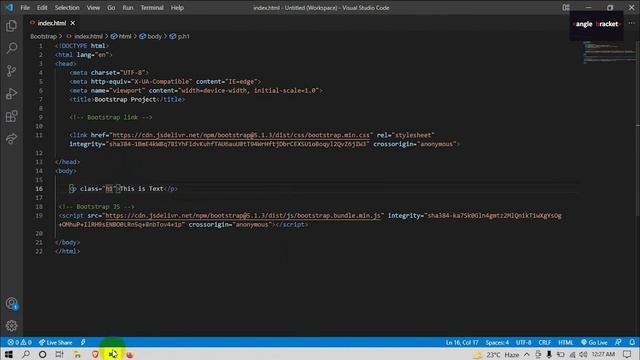Open the Run and Debug view
640x360 pixels.
tap(11, 94)
